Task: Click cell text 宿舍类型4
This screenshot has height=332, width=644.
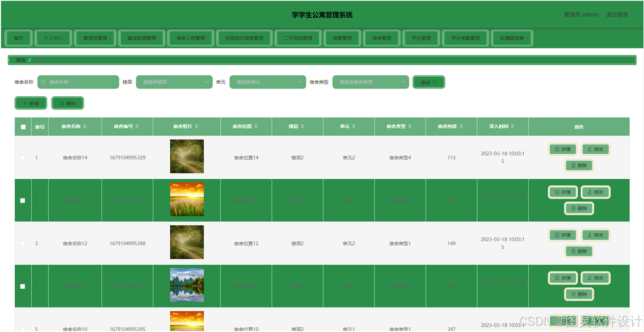Action: [x=400, y=158]
